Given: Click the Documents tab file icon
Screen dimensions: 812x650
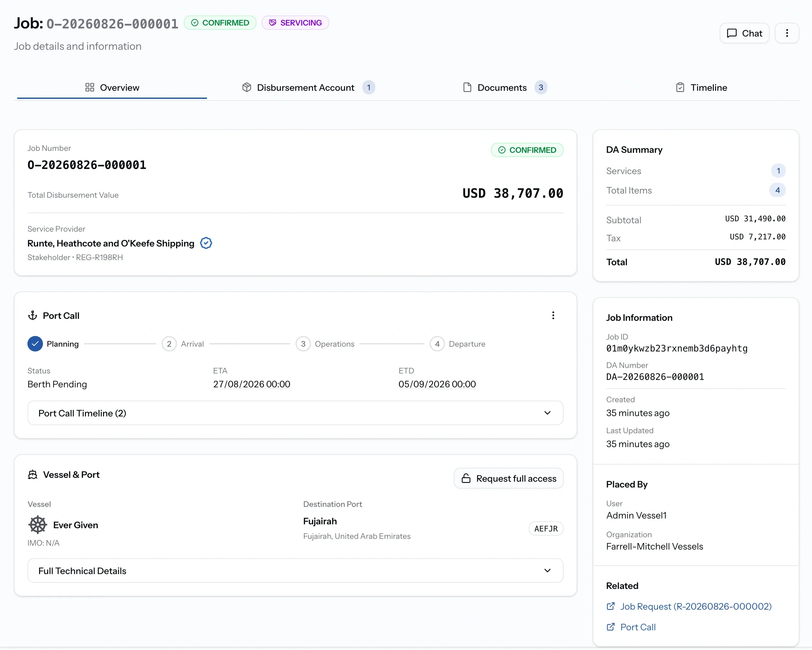Looking at the screenshot, I should pos(467,88).
